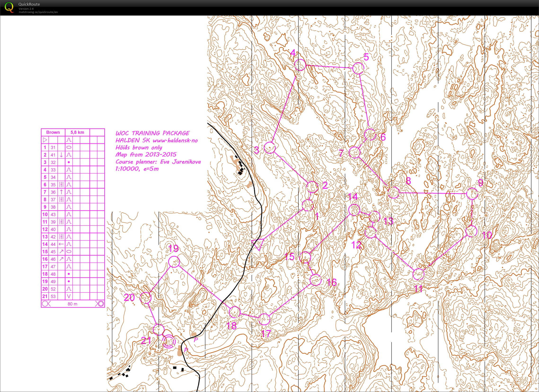Click control circle 6 on the map
The width and height of the screenshot is (539, 392).
(x=370, y=134)
